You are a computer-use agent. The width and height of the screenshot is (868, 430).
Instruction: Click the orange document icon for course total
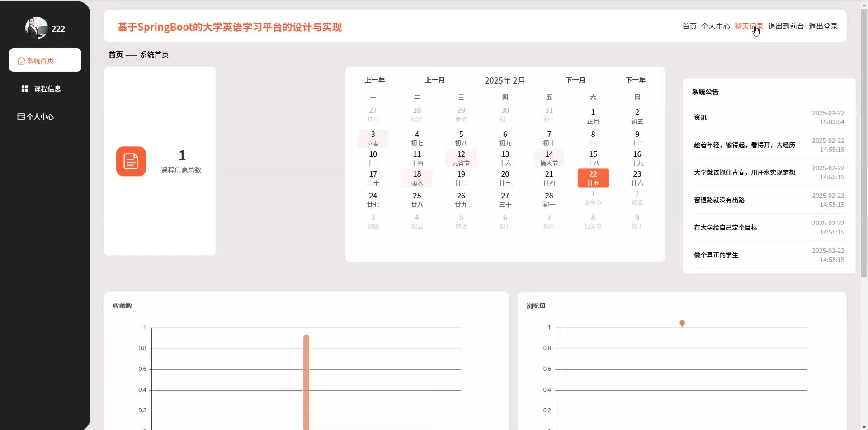131,161
